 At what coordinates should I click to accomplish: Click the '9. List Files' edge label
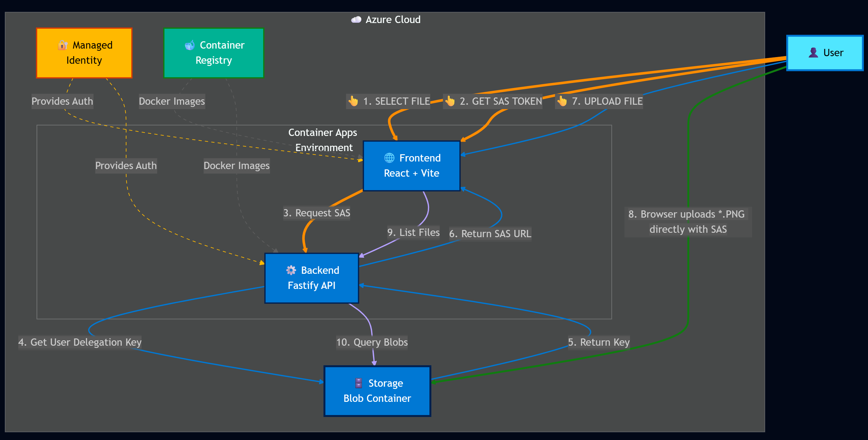(x=413, y=232)
